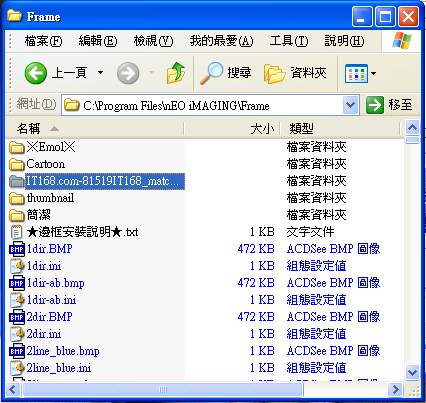The image size is (426, 403).
Task: Click 檔案資料夾 type in Cartoon row
Action: (x=316, y=164)
